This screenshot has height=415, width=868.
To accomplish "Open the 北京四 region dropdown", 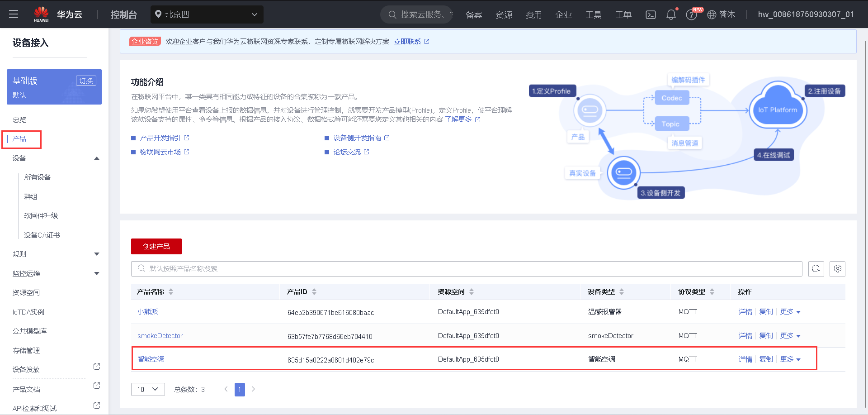I will coord(207,14).
